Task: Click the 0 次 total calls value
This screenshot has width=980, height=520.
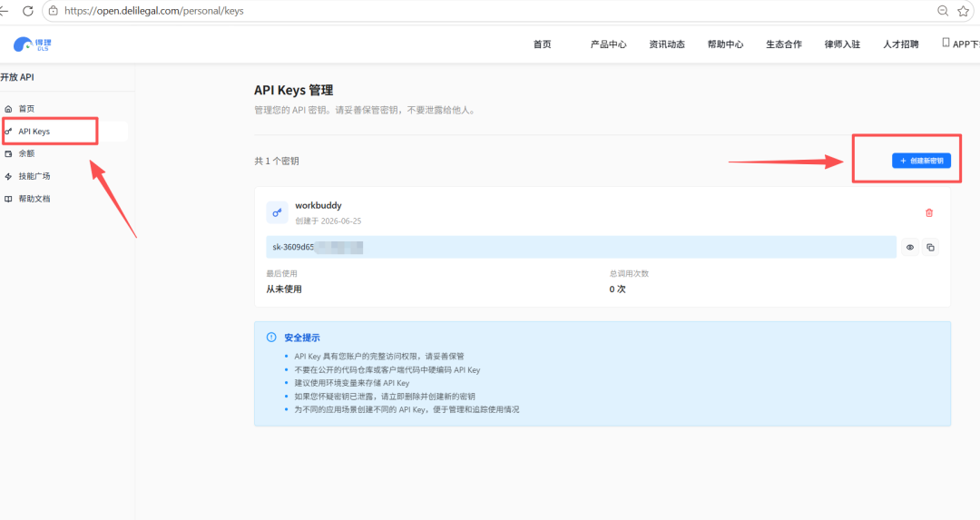Action: tap(618, 289)
